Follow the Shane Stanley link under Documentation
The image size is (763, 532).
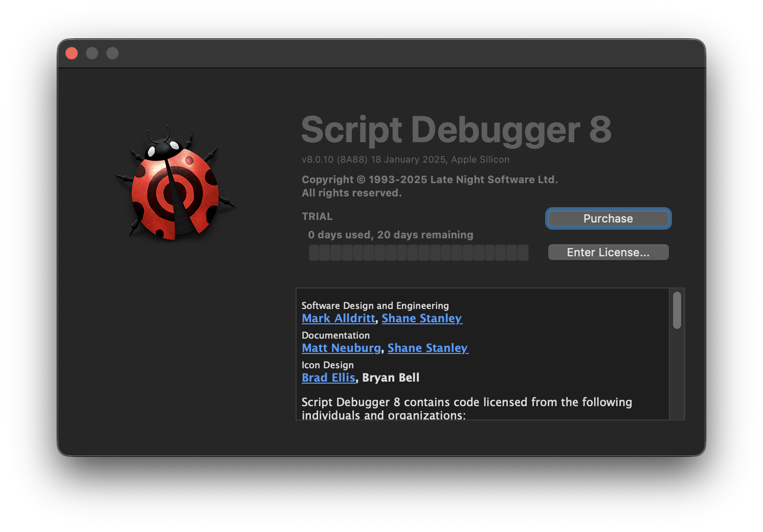click(428, 348)
